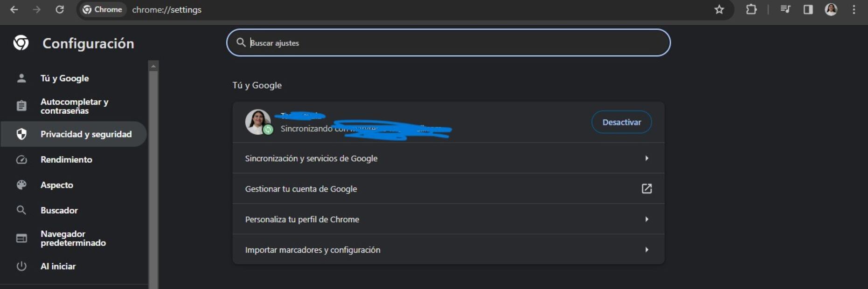Open Autocompletar y contraseñas section

74,106
